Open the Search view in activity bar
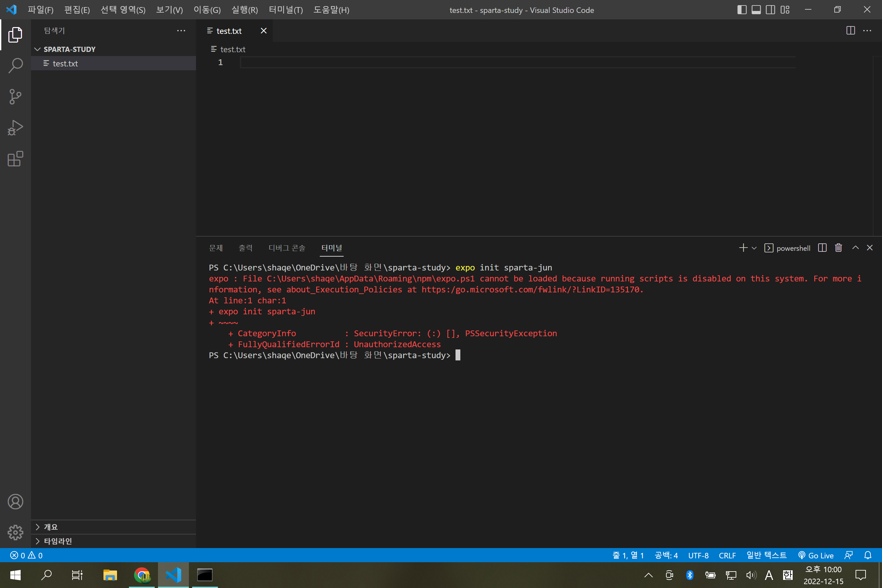This screenshot has height=588, width=882. point(15,66)
